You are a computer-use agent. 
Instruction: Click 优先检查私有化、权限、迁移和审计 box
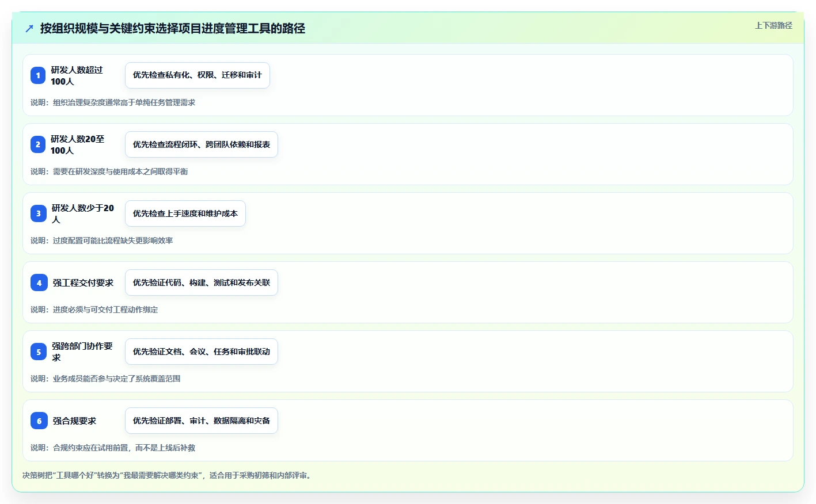click(x=198, y=75)
